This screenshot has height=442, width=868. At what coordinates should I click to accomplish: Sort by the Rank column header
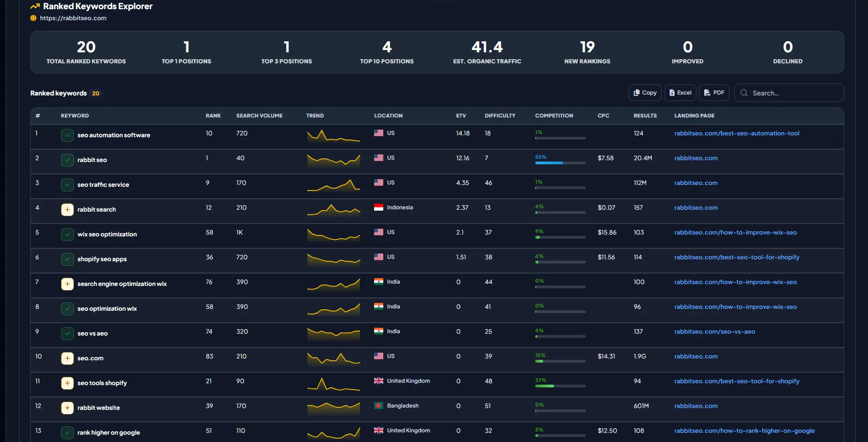[x=213, y=116]
